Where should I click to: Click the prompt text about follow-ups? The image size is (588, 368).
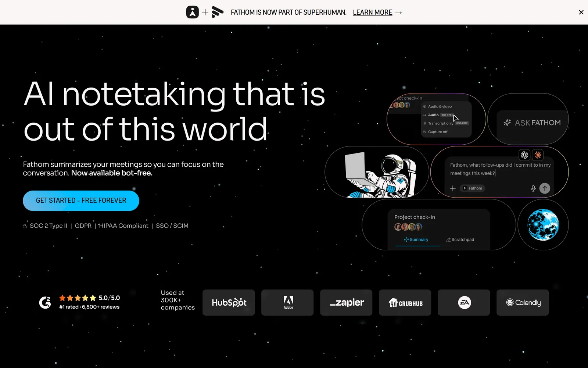click(500, 169)
